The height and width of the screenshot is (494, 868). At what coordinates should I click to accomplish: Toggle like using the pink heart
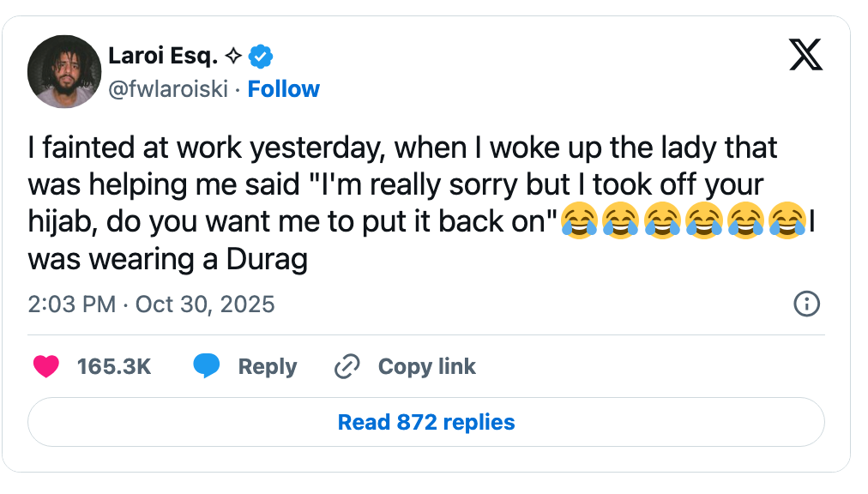[47, 366]
